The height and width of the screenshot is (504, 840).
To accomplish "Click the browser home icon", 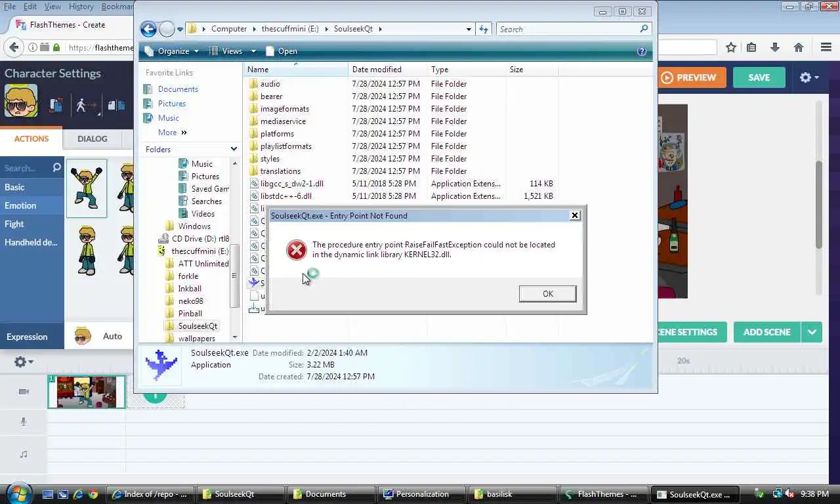I will [x=799, y=47].
